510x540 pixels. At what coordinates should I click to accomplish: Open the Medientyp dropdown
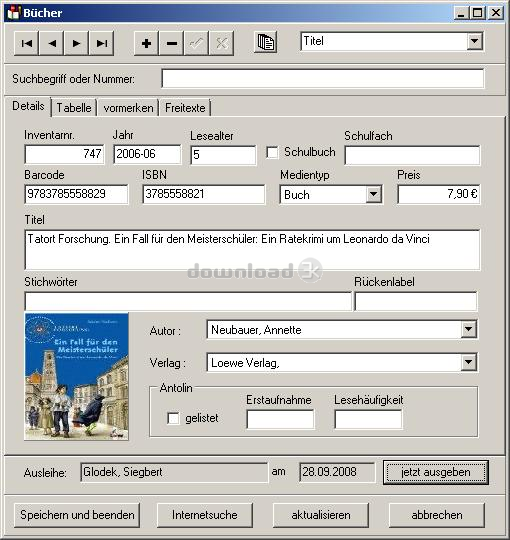click(x=374, y=195)
